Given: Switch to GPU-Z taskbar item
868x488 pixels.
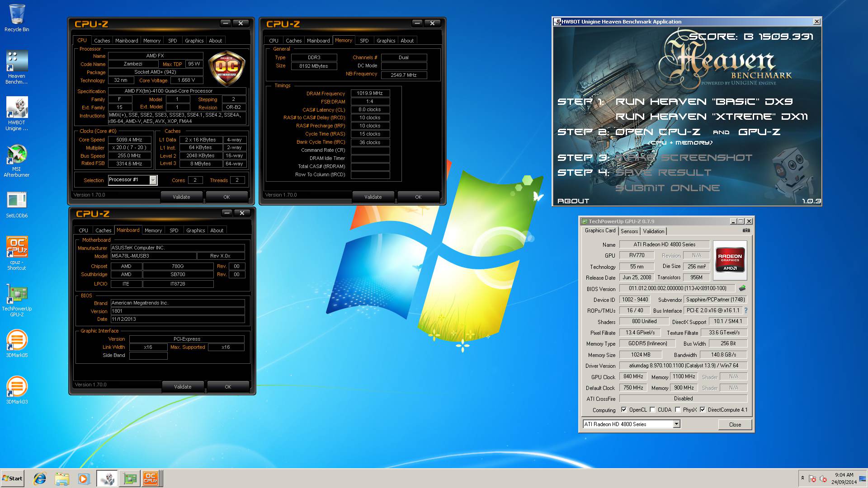Looking at the screenshot, I should point(130,479).
